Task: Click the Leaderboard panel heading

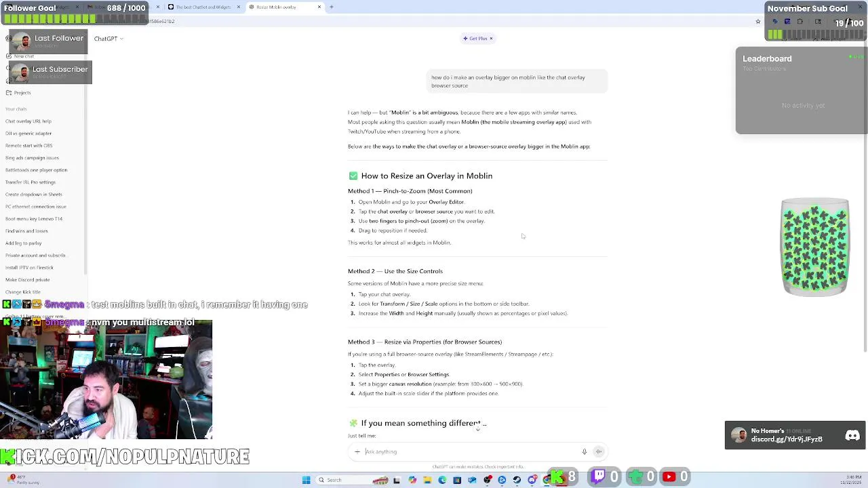Action: point(767,59)
